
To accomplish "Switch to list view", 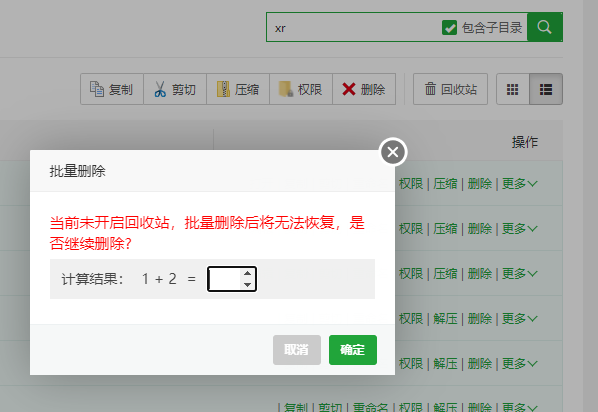I will (x=546, y=89).
